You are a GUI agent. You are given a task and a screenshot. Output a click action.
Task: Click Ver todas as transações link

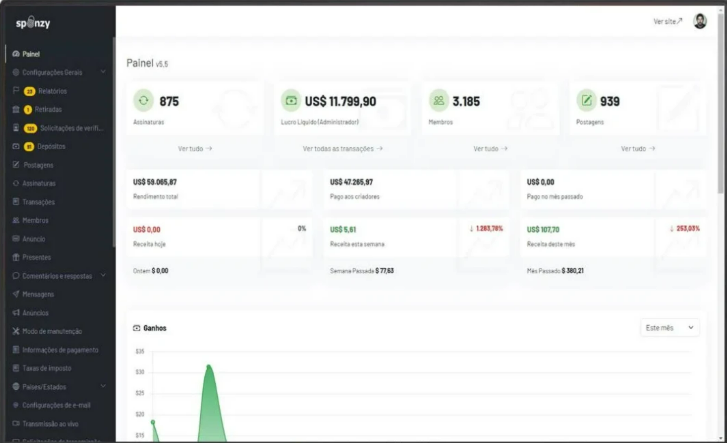[342, 148]
